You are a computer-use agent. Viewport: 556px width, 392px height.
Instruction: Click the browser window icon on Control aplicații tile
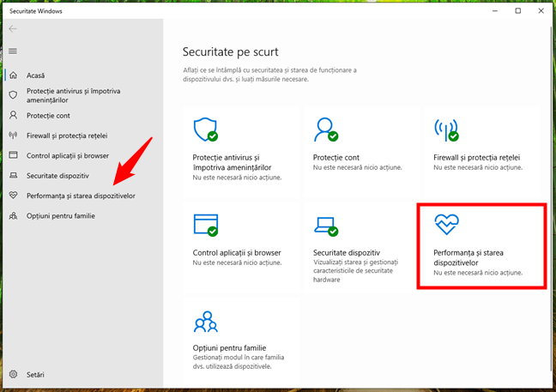coord(204,225)
